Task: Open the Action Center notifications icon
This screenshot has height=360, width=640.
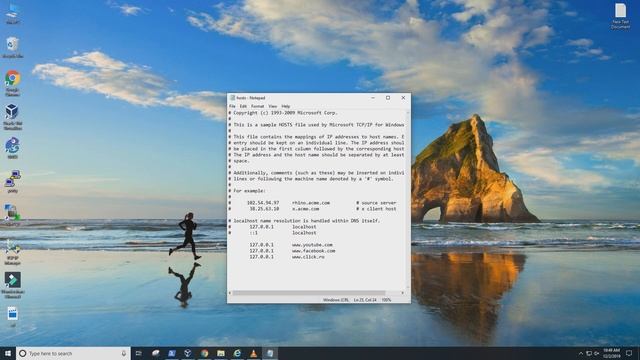Action: [629, 353]
